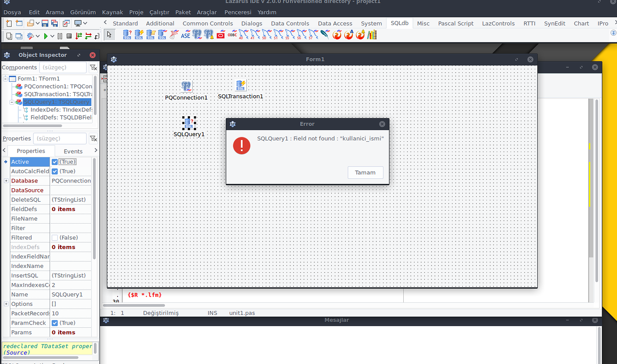Click the Stop square icon
Viewport: 617px width, 364px height.
tap(69, 36)
